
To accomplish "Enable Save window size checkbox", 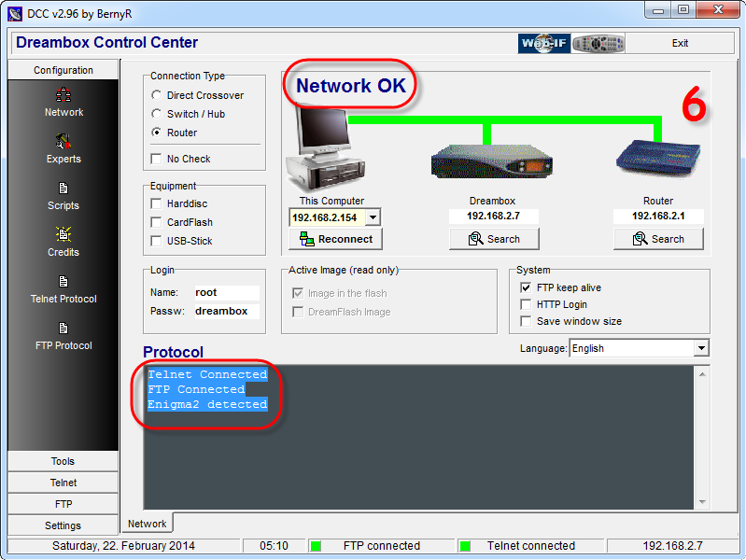I will point(526,321).
